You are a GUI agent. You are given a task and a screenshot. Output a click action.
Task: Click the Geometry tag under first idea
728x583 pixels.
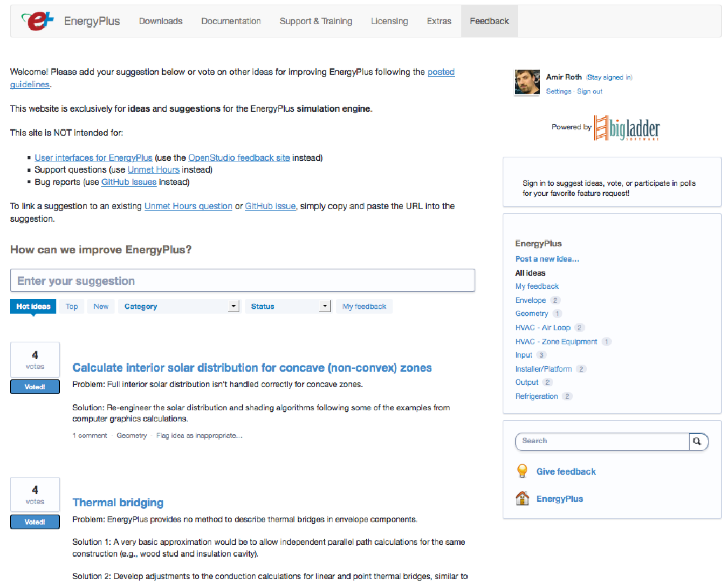click(132, 435)
